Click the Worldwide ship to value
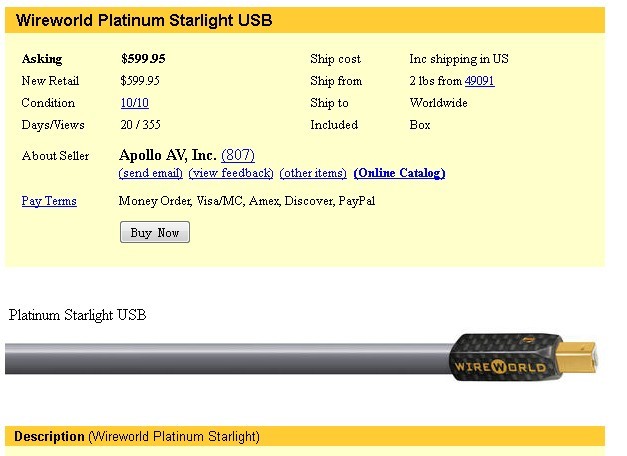Image resolution: width=627 pixels, height=456 pixels. (438, 103)
